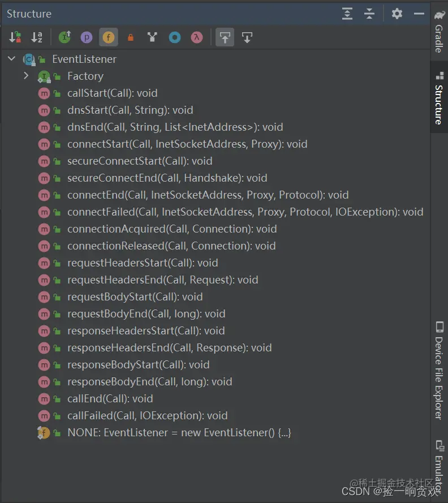The image size is (448, 503).
Task: Collapse the EventListener class node
Action: point(11,59)
